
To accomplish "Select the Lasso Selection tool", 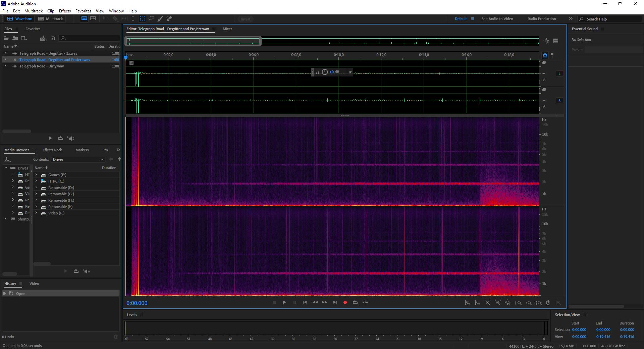I will pos(151,19).
